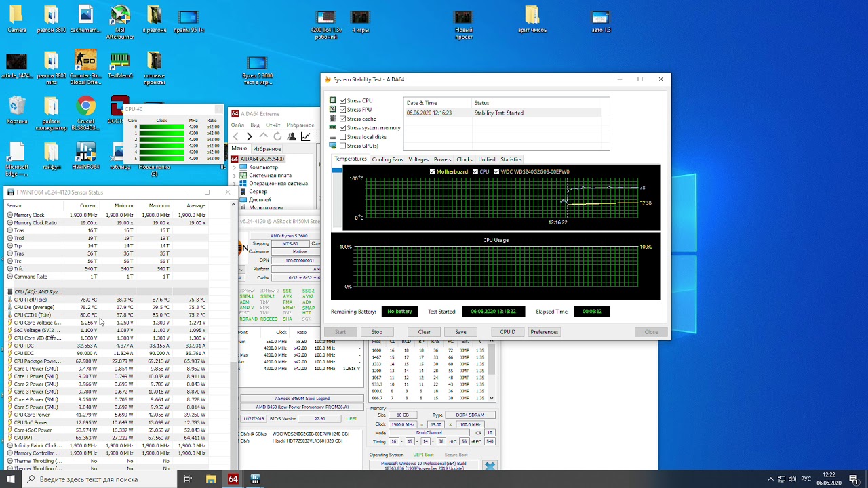Toggle Motherboard graph checkbox
Image resolution: width=868 pixels, height=488 pixels.
click(433, 171)
